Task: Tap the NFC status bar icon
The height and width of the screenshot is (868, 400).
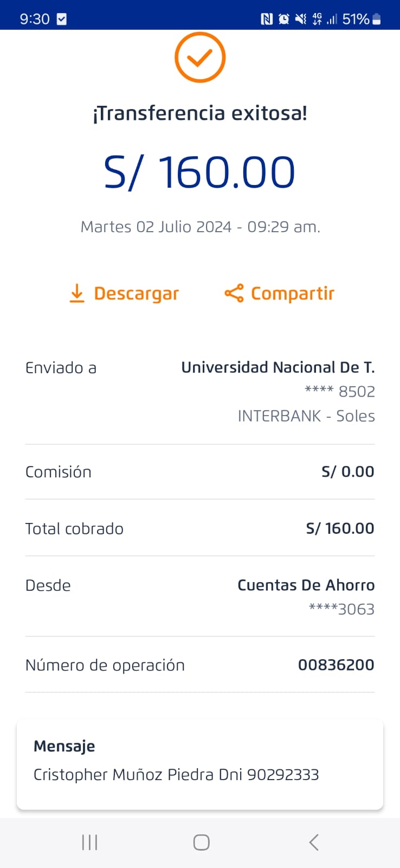Action: pos(267,19)
